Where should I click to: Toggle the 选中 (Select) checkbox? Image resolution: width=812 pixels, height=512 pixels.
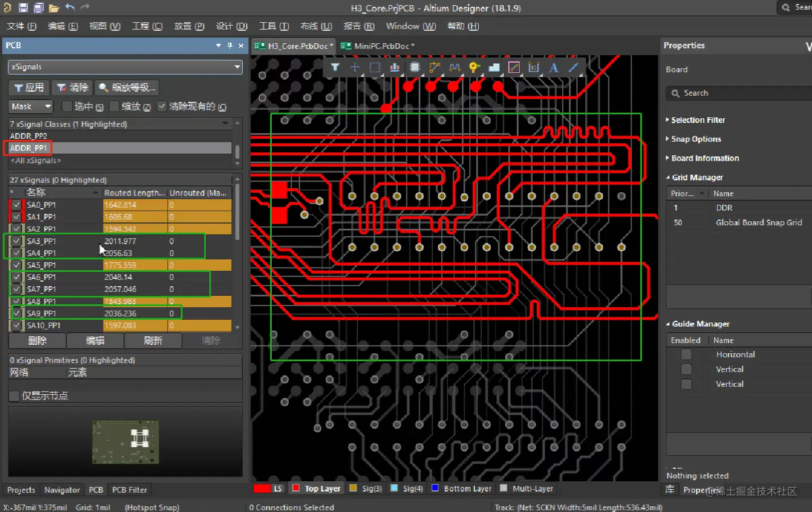pyautogui.click(x=67, y=106)
